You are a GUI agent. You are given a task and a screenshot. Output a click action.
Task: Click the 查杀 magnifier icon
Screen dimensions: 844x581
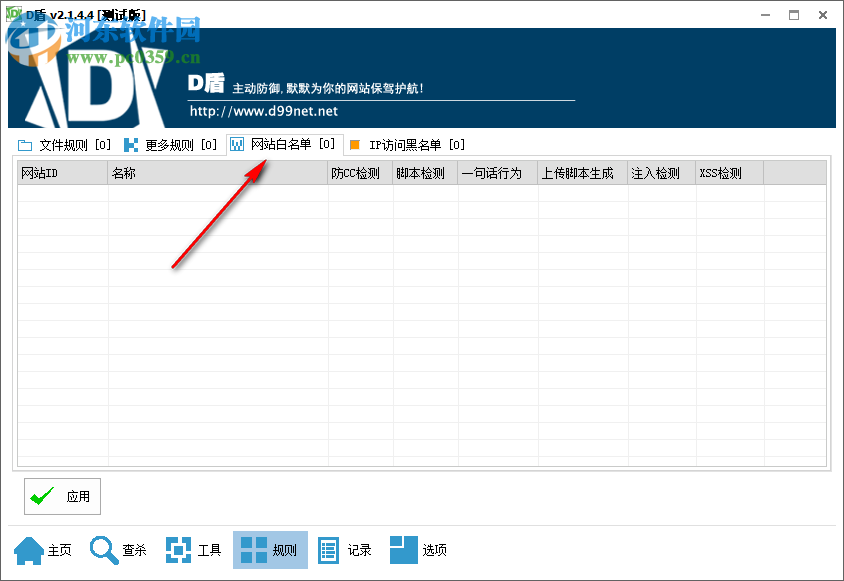[103, 550]
